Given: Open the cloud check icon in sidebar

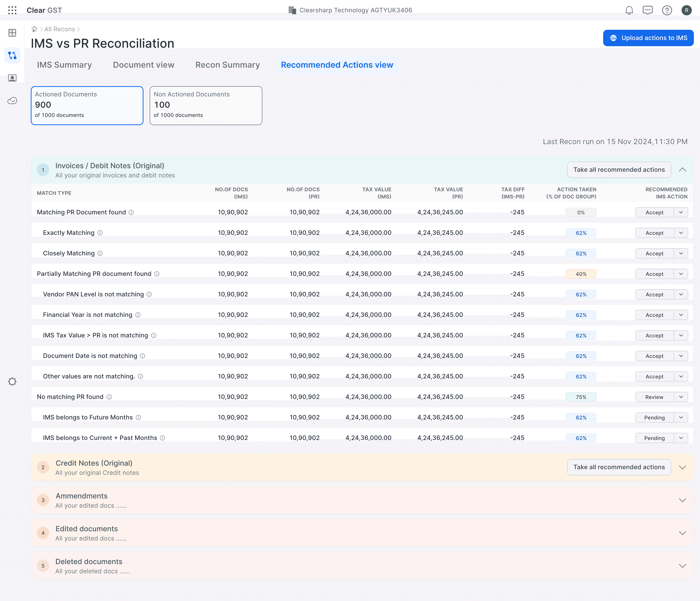Looking at the screenshot, I should point(12,101).
